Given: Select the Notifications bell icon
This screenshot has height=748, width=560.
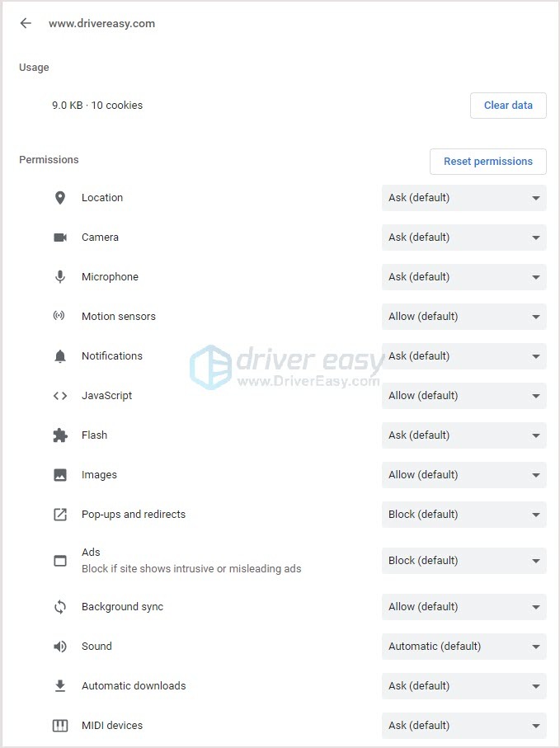Looking at the screenshot, I should [x=59, y=356].
